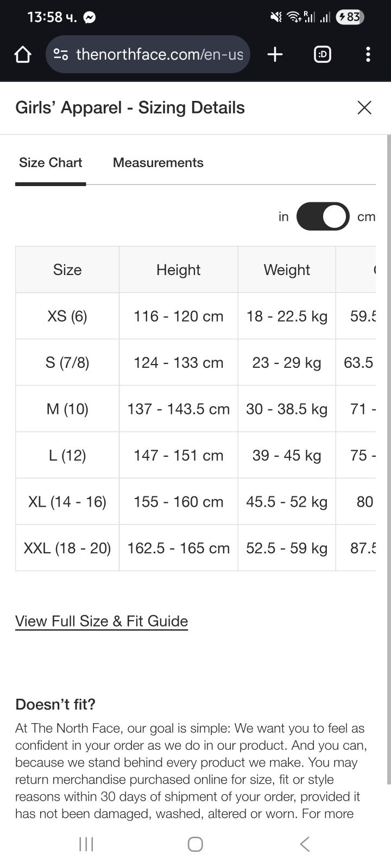Tap the XXL (18 - 20) size cell
The image size is (391, 868).
tap(67, 548)
